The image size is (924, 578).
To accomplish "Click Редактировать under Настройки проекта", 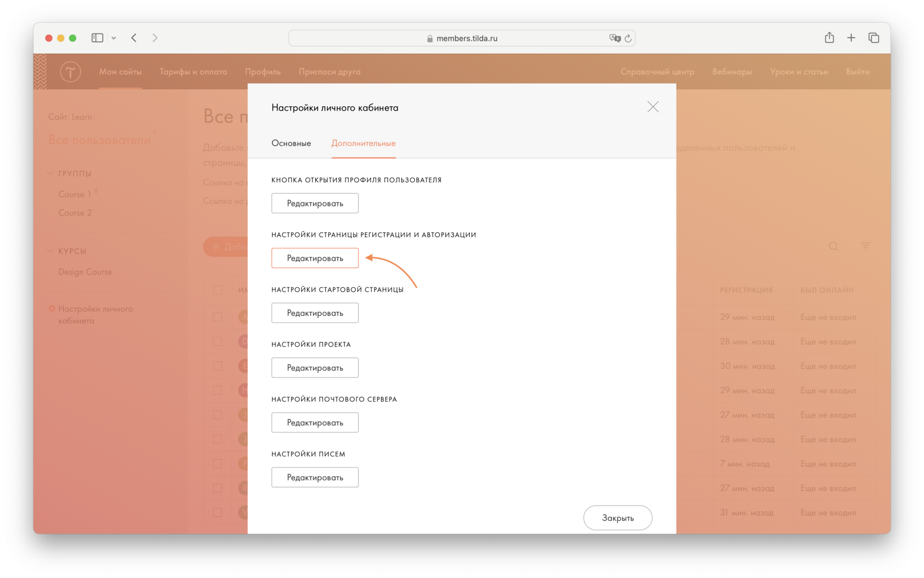I will point(315,368).
